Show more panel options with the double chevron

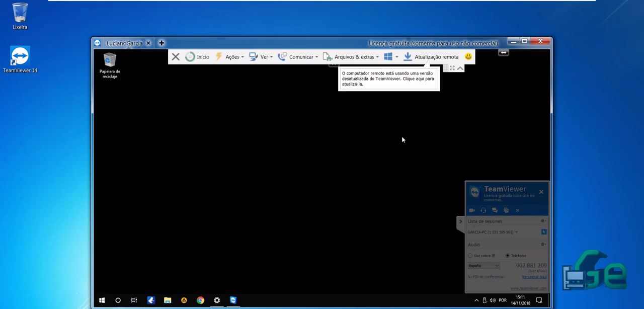517,210
